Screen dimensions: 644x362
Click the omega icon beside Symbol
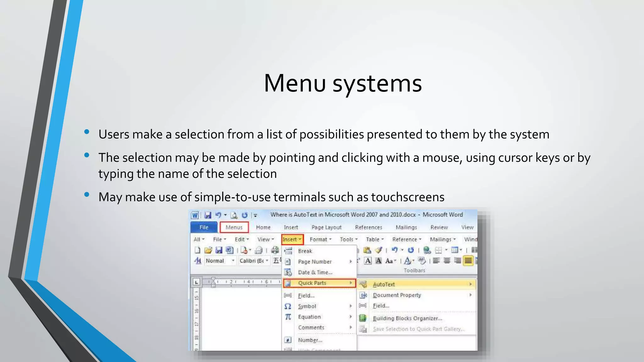[x=288, y=306]
